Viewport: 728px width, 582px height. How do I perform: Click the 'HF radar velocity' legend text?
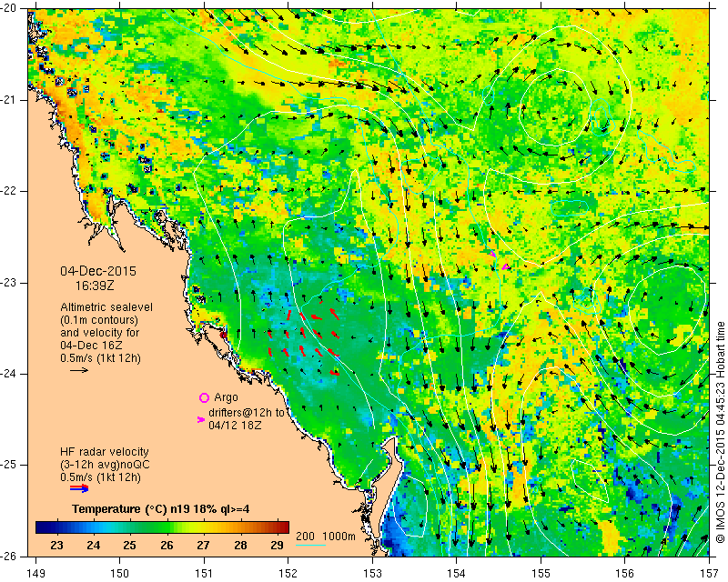pos(105,452)
